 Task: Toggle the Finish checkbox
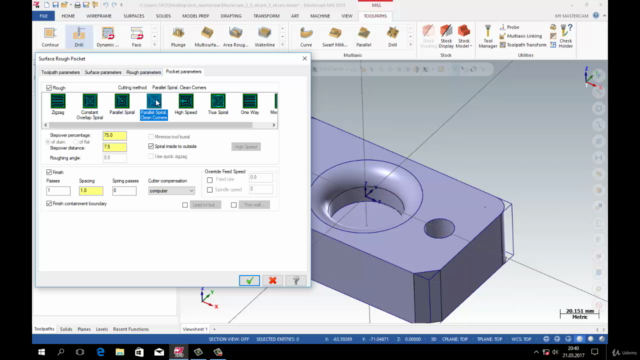49,172
